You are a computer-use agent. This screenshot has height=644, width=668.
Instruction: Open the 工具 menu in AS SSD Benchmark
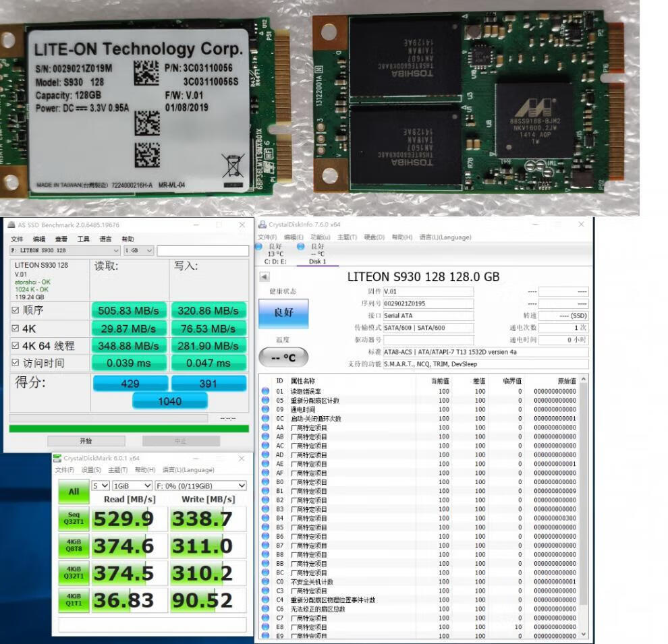tap(83, 239)
